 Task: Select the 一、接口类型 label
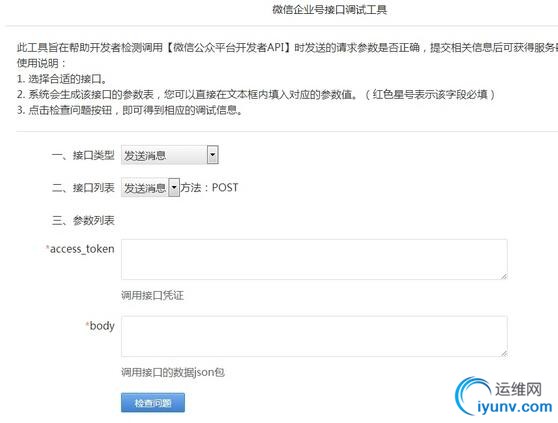click(x=83, y=155)
